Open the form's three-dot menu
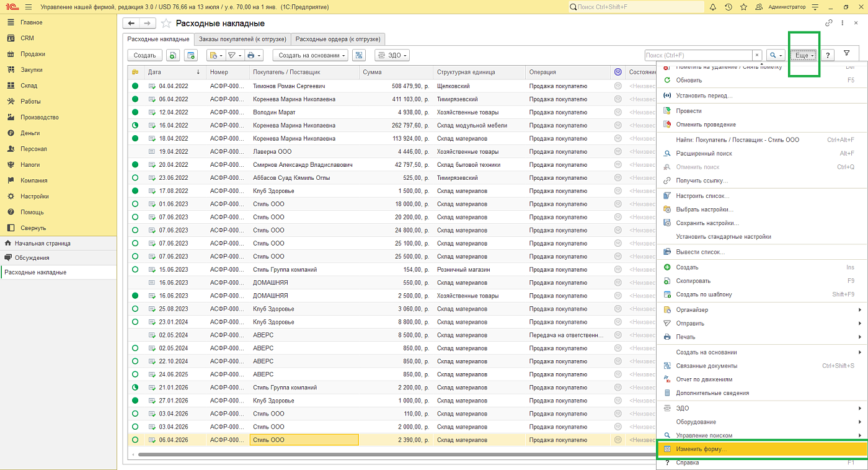This screenshot has width=868, height=470. [843, 23]
